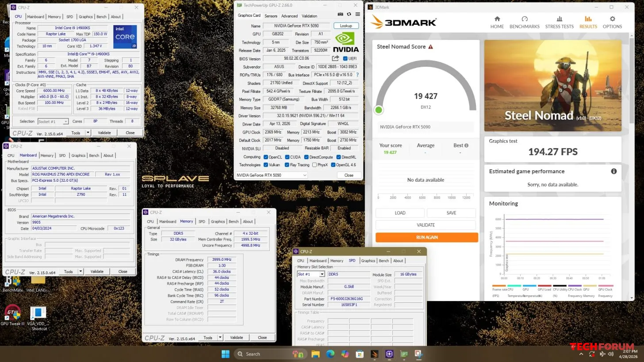Toggle the Vulkan checkbox
Screen dimensions: 644x362
click(x=266, y=165)
